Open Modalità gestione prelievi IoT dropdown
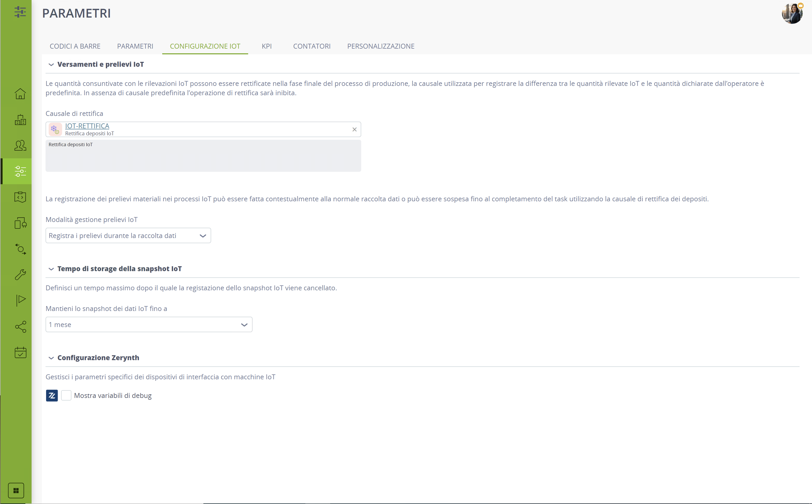Screen dimensions: 812x504 click(x=128, y=236)
